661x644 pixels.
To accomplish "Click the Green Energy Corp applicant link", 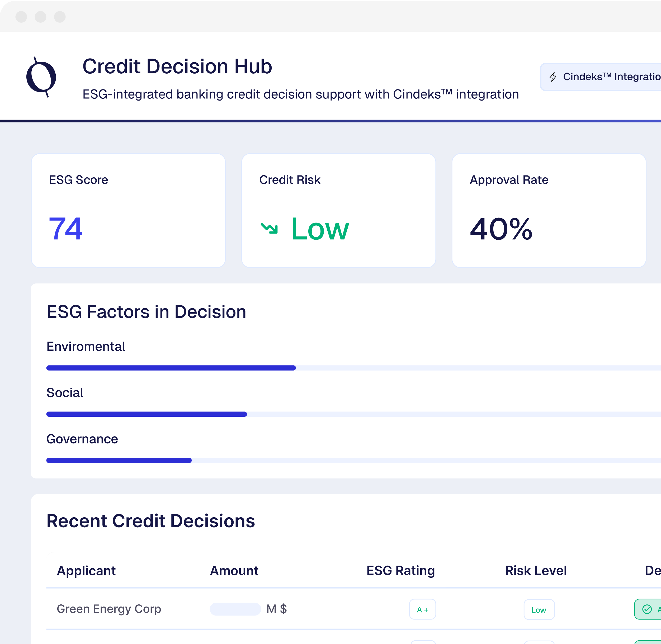I will [109, 609].
